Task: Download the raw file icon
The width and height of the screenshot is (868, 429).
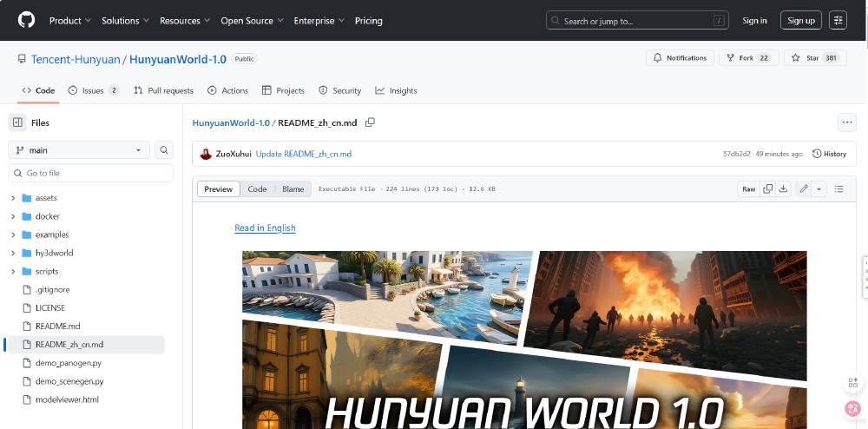Action: click(x=783, y=188)
